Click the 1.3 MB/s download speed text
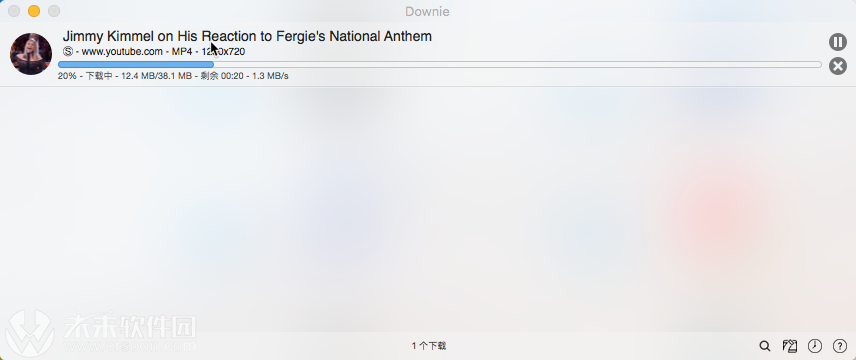This screenshot has width=856, height=360. click(x=270, y=76)
